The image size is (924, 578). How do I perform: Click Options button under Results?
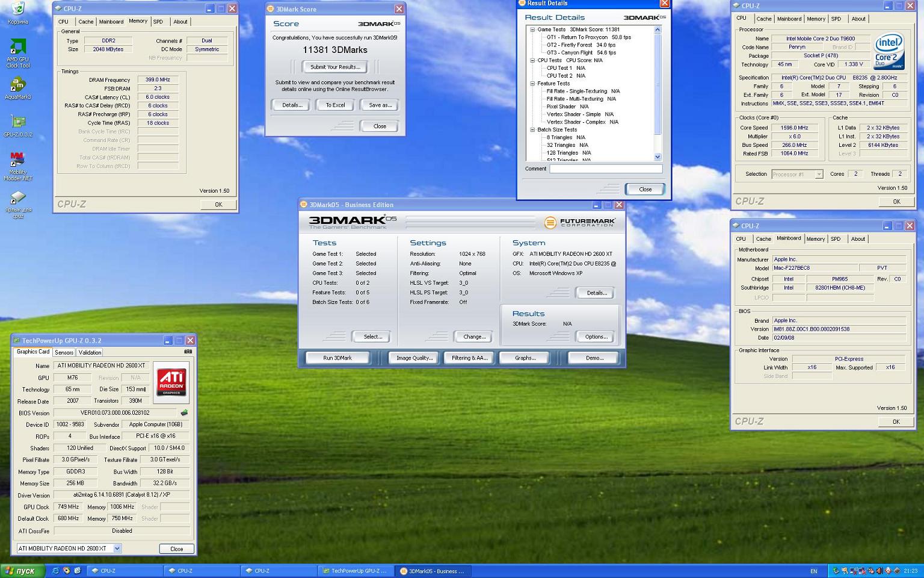(x=596, y=337)
